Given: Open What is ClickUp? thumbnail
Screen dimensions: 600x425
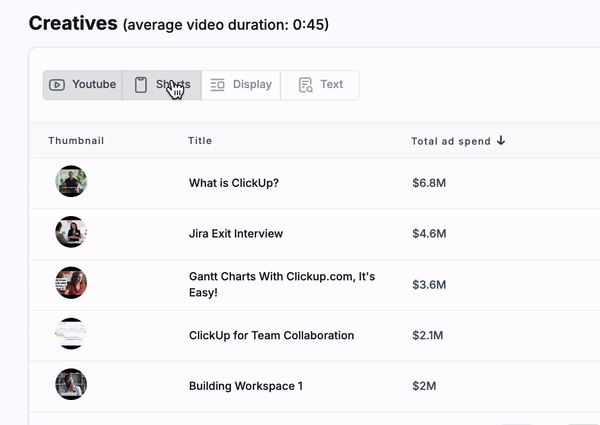Looking at the screenshot, I should tap(71, 181).
